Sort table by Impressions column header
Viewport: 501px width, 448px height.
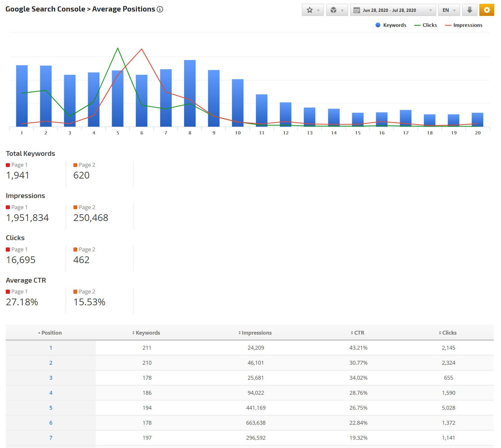coord(256,333)
